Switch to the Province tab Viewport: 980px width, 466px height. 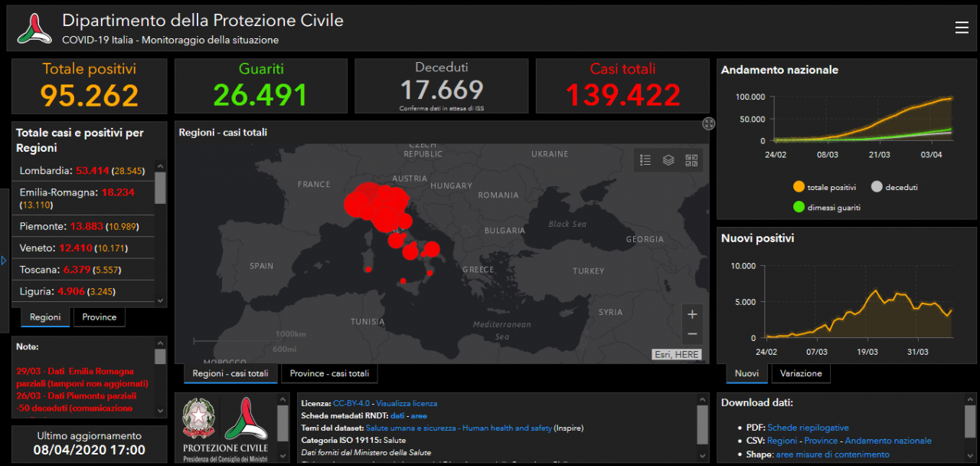(100, 317)
